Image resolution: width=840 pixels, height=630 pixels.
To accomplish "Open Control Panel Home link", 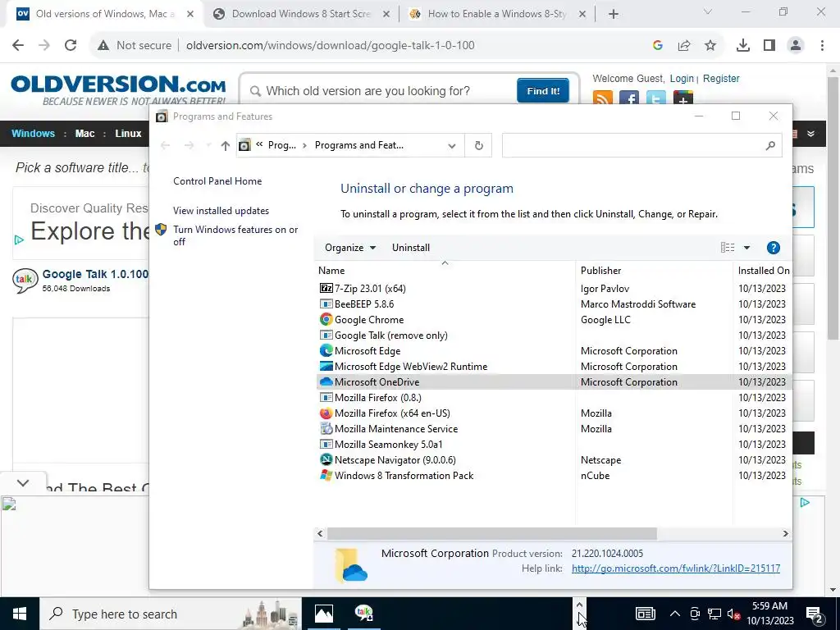I will point(217,181).
